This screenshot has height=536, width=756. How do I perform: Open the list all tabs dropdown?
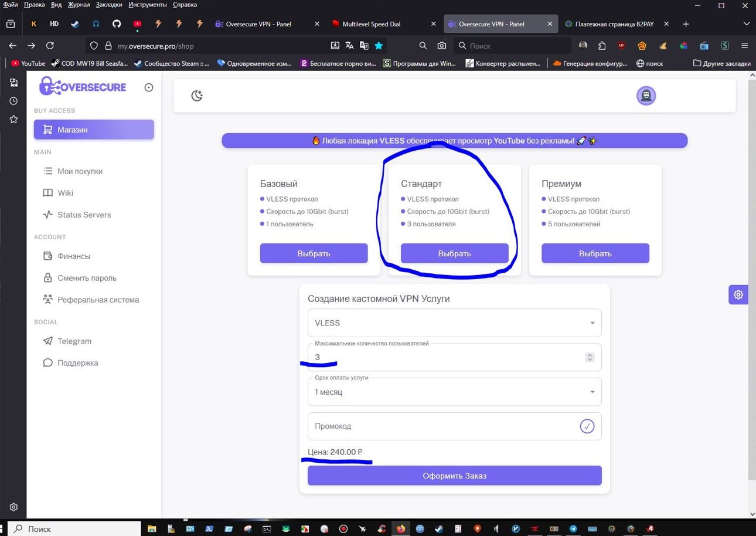(x=746, y=24)
